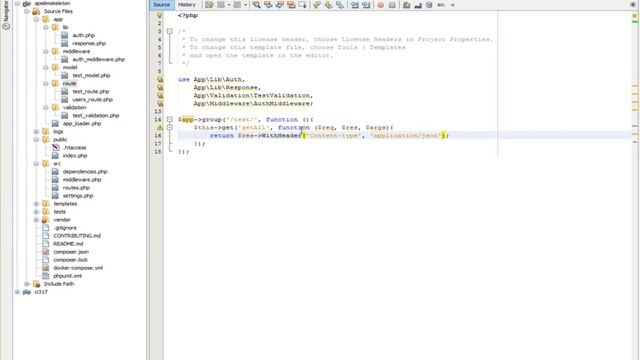Select app_loader.php file
Viewport: 640px width, 360px height.
tap(82, 123)
